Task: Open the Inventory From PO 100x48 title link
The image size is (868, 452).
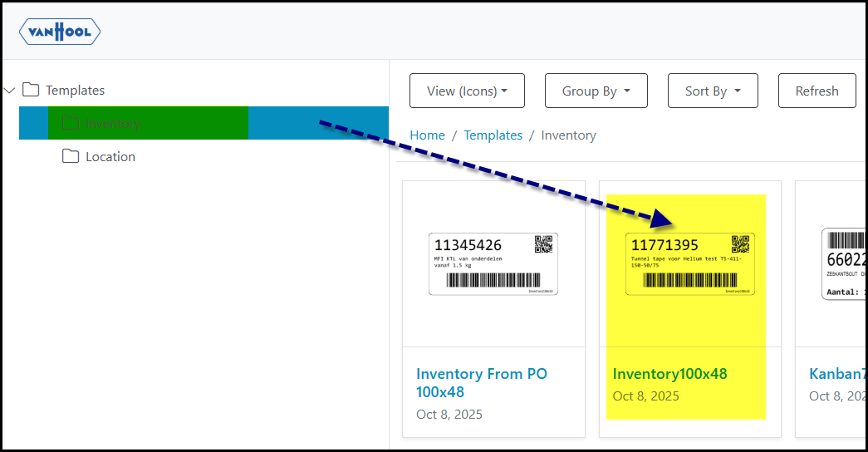Action: [x=481, y=382]
